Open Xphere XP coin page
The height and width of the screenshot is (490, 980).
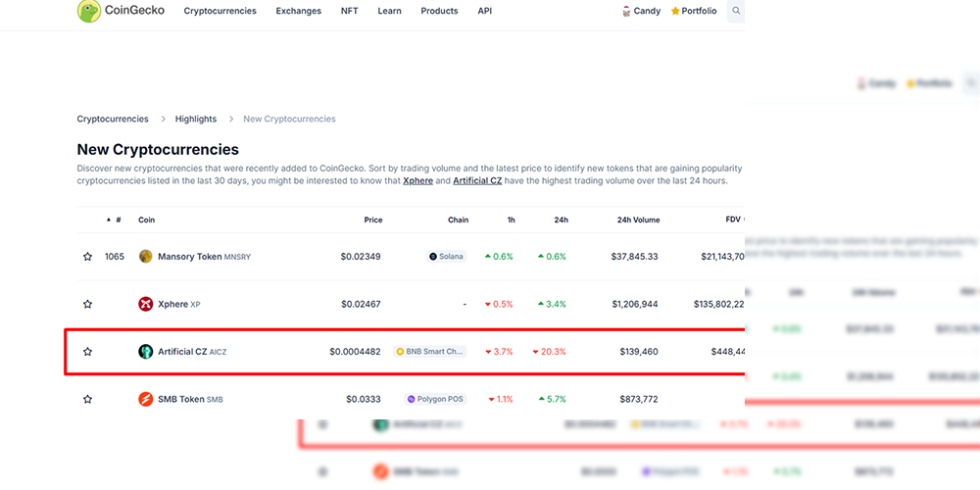178,305
